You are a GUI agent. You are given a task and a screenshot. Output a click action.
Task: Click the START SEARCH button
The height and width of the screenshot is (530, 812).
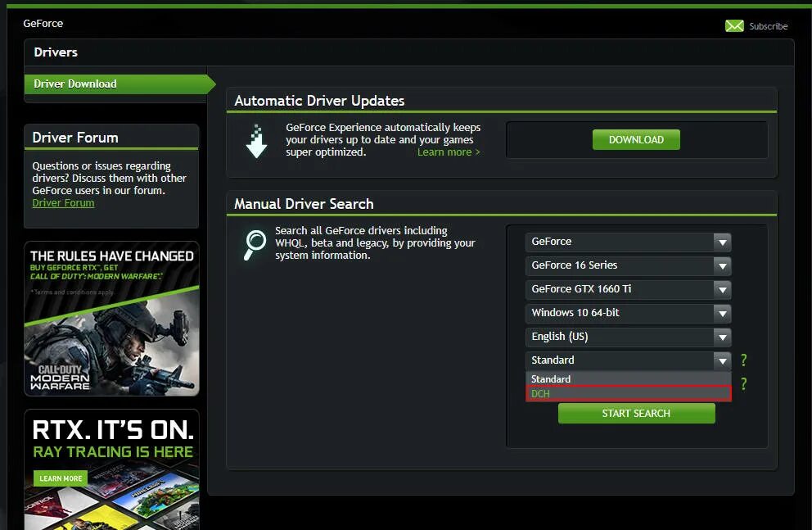click(x=637, y=414)
